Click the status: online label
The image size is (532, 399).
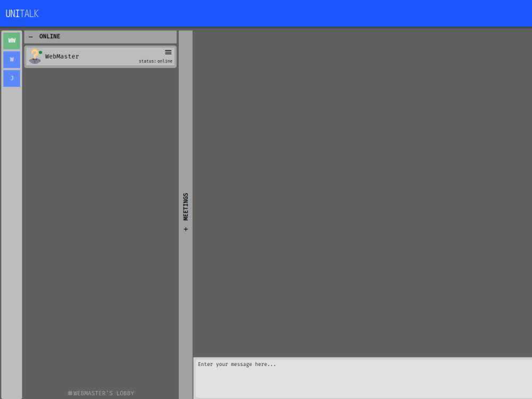click(155, 61)
